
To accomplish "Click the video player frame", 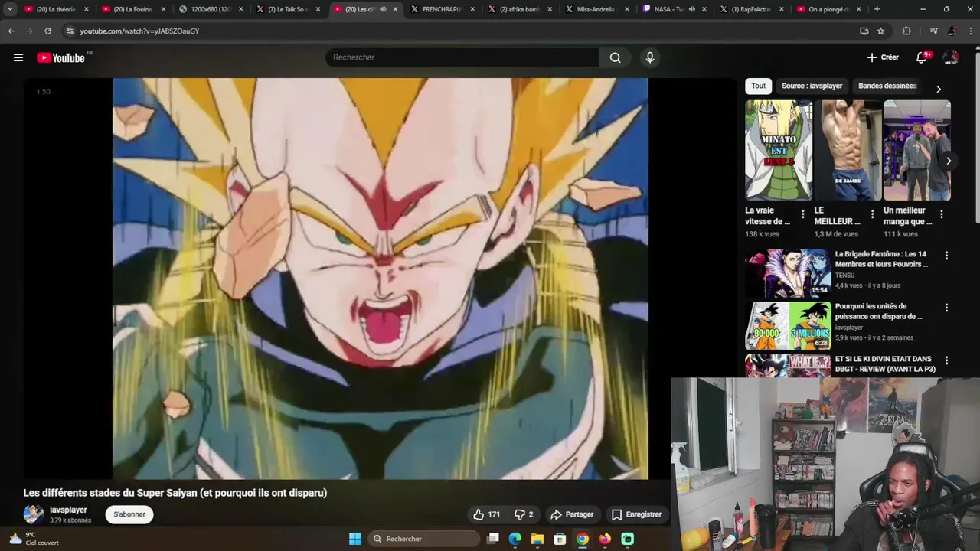I will click(x=381, y=279).
